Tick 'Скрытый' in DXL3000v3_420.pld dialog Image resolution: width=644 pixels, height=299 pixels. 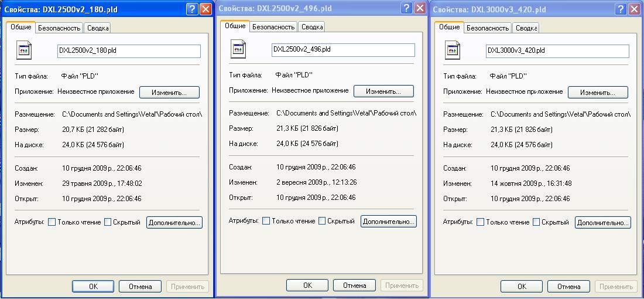tap(536, 222)
